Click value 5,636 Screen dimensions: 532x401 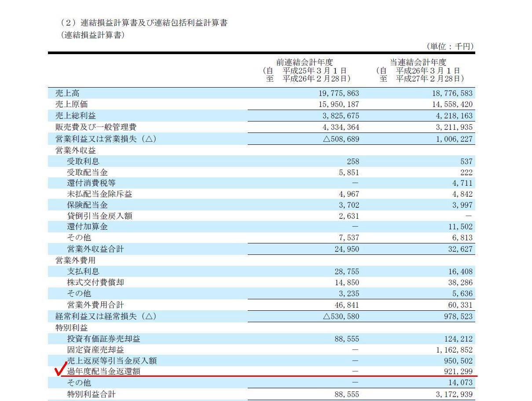[x=462, y=294]
